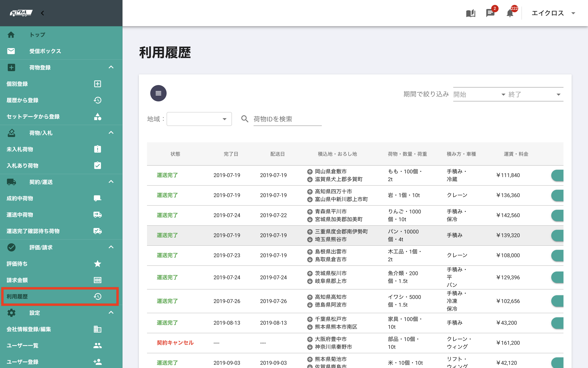The height and width of the screenshot is (368, 588).
Task: Click the ￥161,200 fare cell
Action: (x=508, y=343)
